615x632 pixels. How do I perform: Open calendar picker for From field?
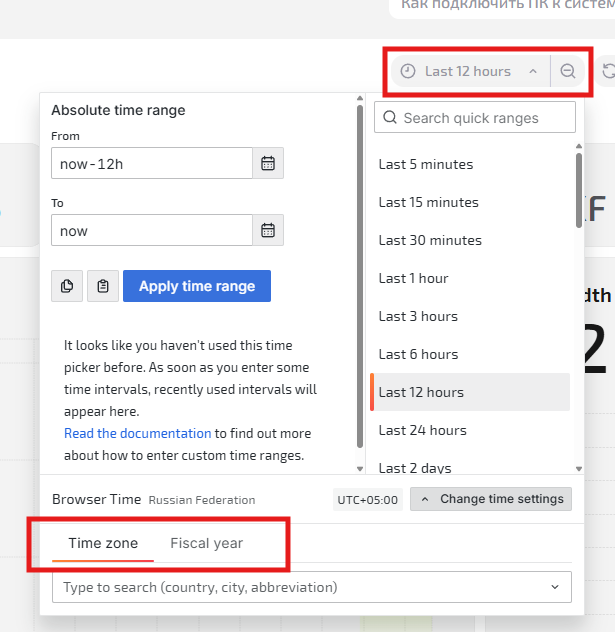[x=268, y=163]
